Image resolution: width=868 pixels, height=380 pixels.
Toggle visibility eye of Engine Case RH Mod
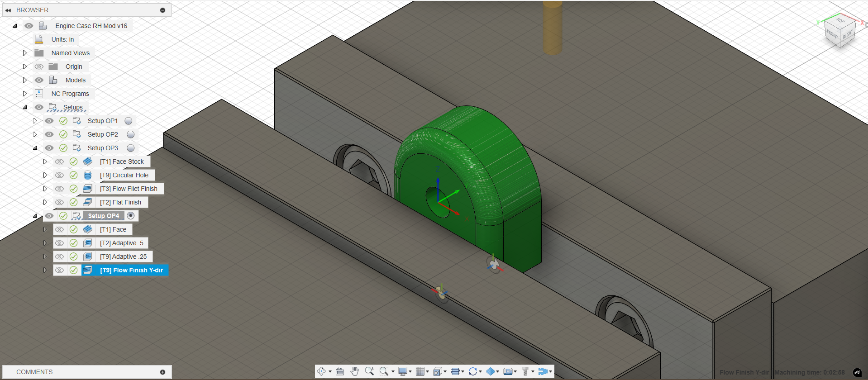click(x=29, y=26)
